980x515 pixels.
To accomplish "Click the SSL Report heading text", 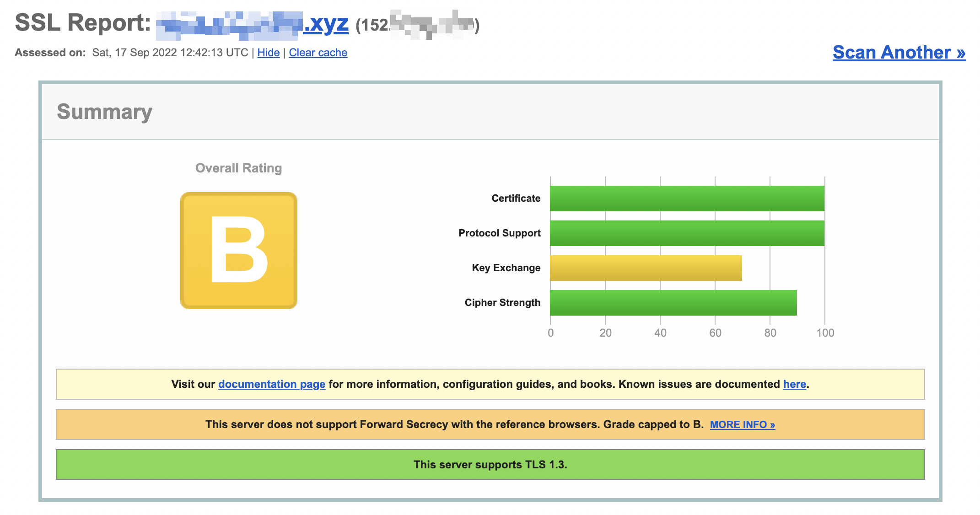I will 82,22.
